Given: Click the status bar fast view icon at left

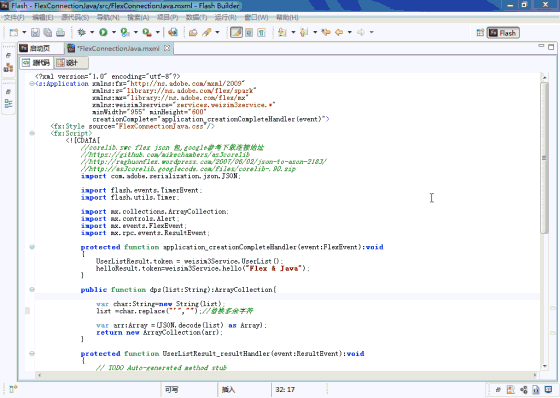Looking at the screenshot, I should pos(13,389).
